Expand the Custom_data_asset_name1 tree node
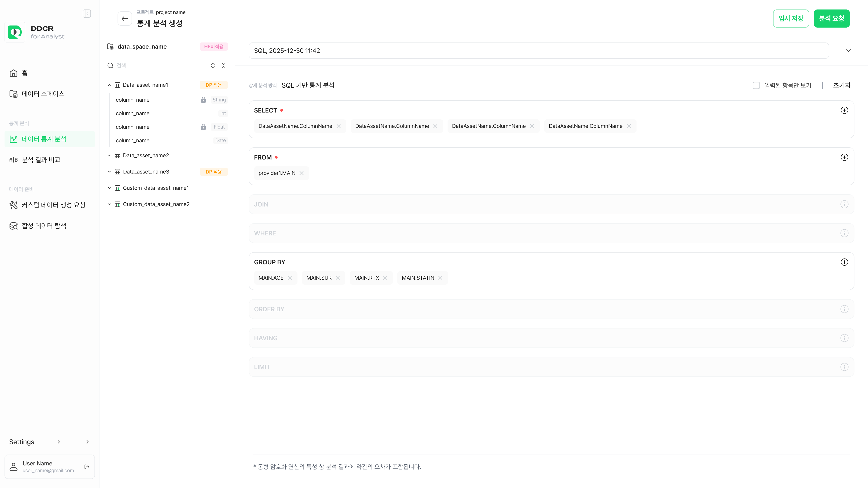868x488 pixels. [109, 188]
